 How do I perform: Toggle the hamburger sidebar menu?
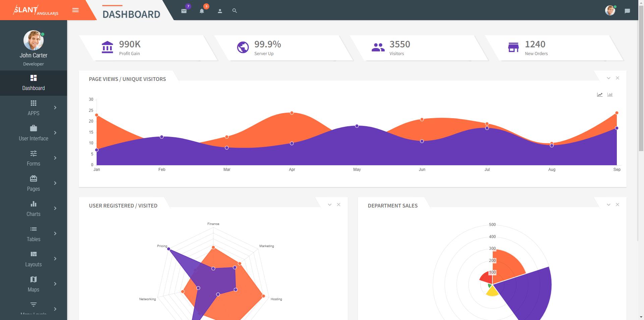click(x=75, y=10)
